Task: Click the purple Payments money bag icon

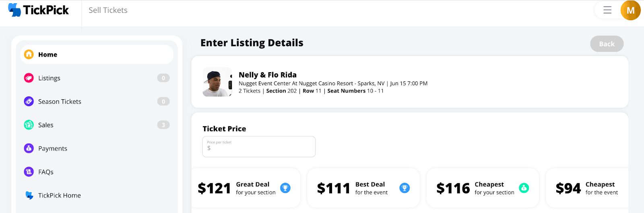Action: pos(29,148)
